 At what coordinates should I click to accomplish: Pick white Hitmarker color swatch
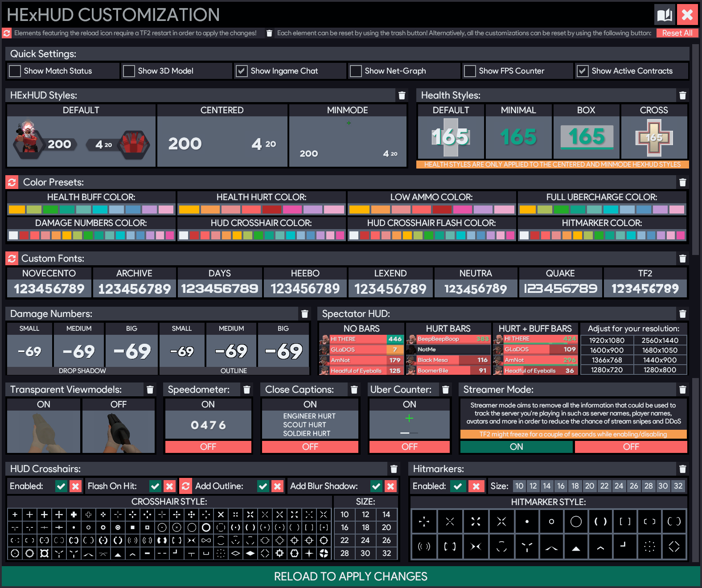pyautogui.click(x=524, y=235)
